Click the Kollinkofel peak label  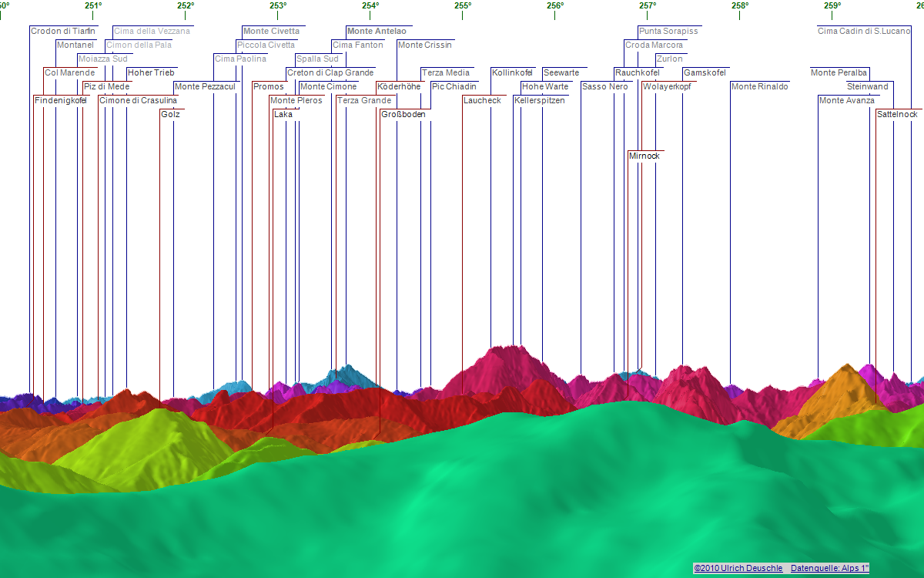[512, 73]
